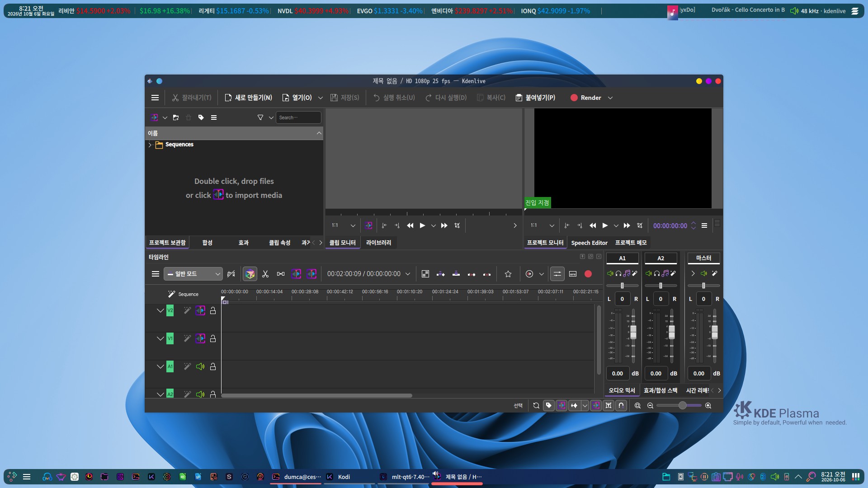Image resolution: width=868 pixels, height=488 pixels.
Task: Click the timeline zoom slider handle
Action: pos(683,406)
